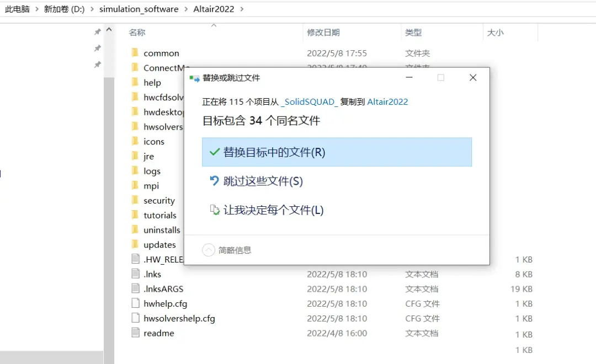Click the 8 KB size of .lnks

524,274
